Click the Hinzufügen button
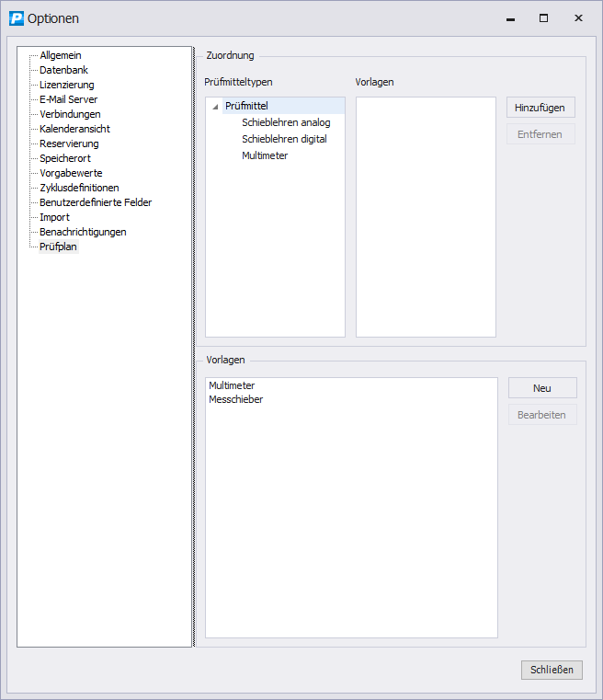 (540, 108)
